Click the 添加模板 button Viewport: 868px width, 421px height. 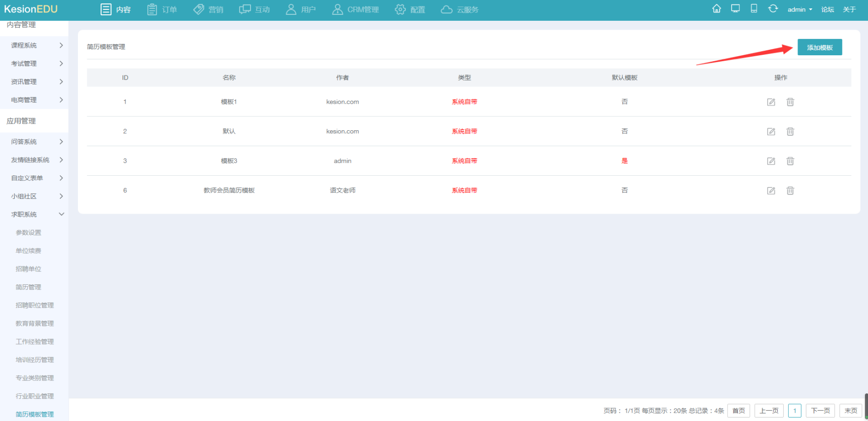(820, 47)
